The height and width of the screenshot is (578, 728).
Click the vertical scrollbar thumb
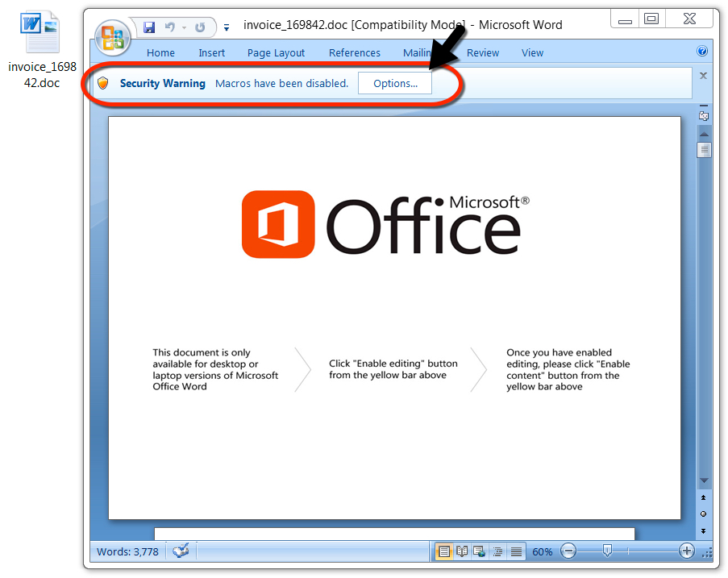coord(704,150)
